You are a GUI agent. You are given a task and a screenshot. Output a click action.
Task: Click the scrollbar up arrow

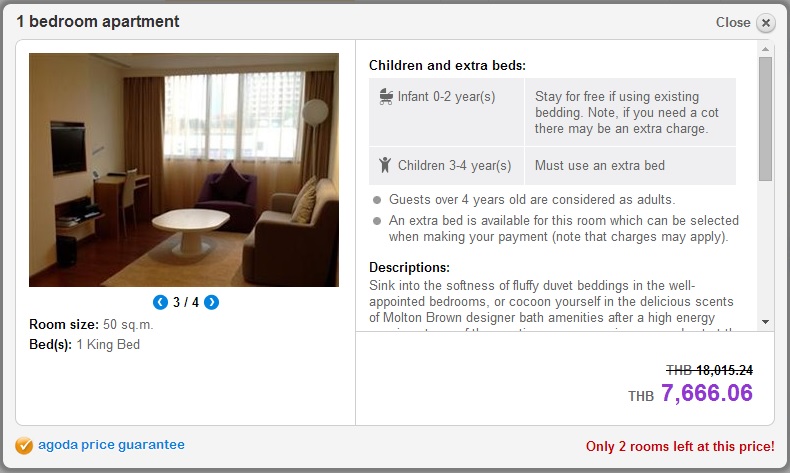coord(765,49)
